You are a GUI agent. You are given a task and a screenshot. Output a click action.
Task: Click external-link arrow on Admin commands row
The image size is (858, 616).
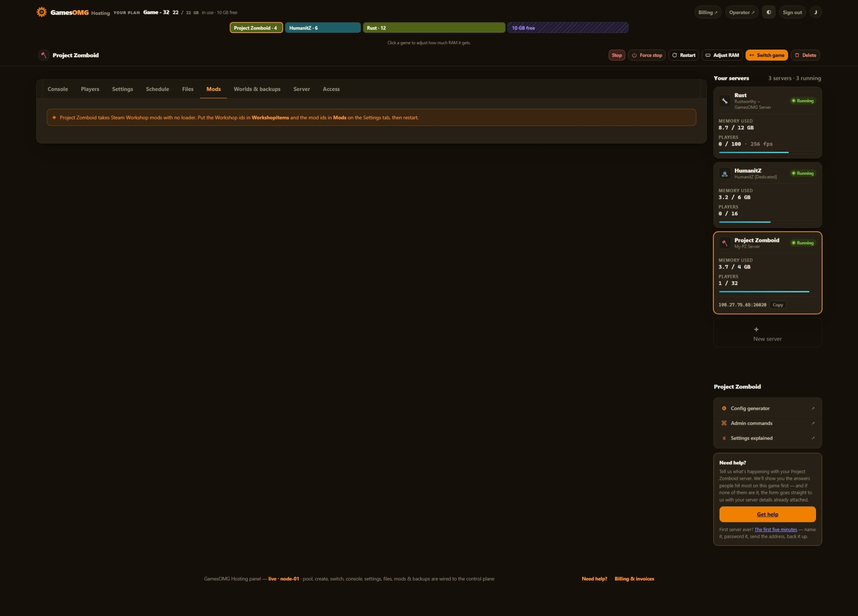[x=813, y=423]
